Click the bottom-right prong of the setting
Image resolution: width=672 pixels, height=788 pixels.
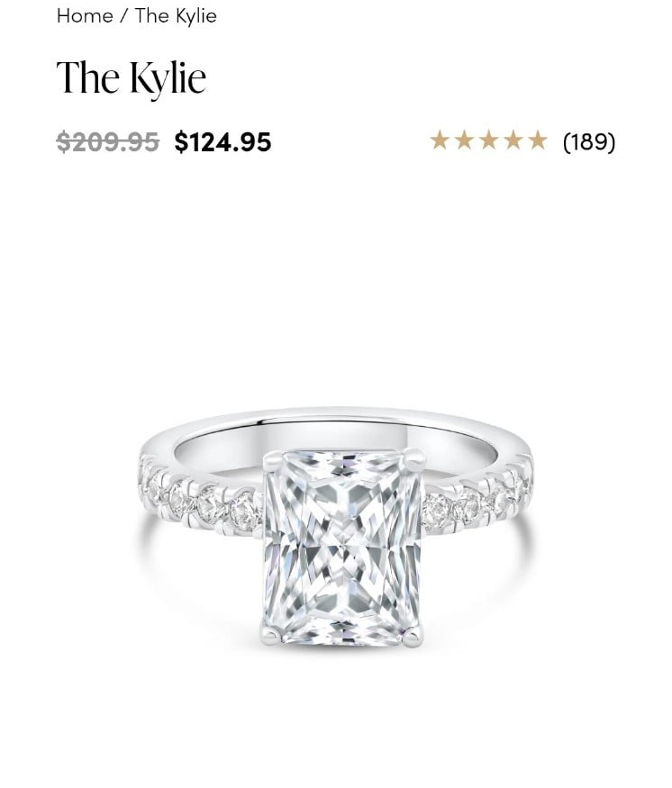[413, 636]
